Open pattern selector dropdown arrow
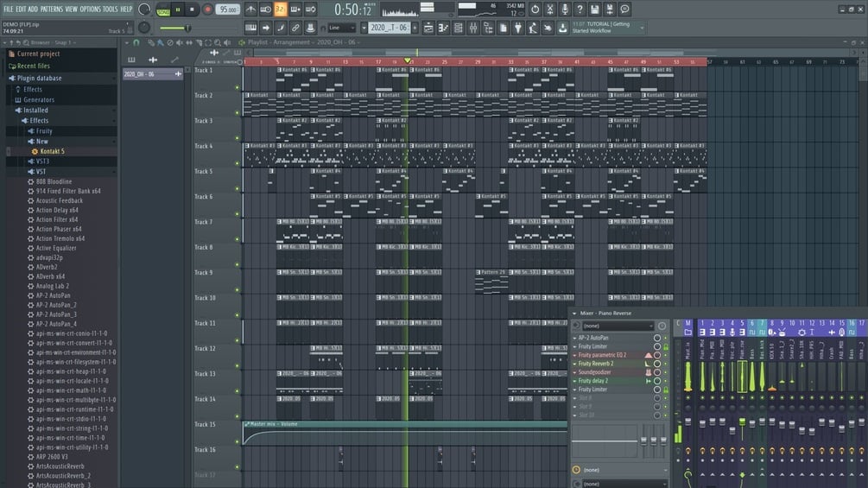The height and width of the screenshot is (488, 868). point(364,28)
